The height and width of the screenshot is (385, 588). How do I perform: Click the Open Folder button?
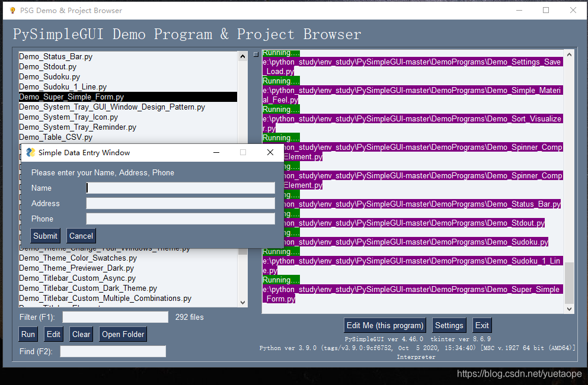pyautogui.click(x=123, y=334)
